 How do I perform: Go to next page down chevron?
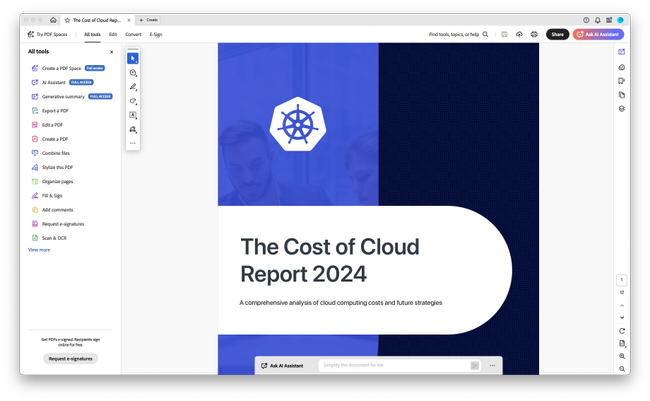click(622, 318)
